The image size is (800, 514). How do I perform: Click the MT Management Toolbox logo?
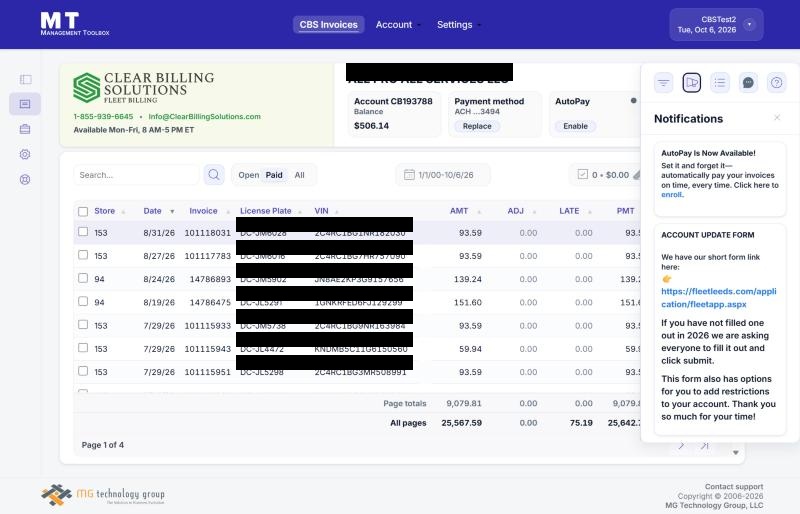(x=74, y=24)
